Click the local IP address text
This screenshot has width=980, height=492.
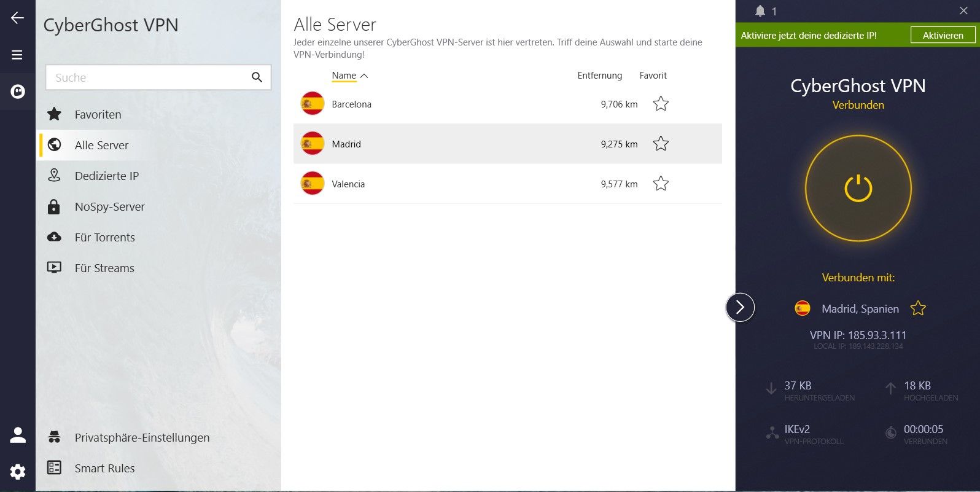(858, 346)
